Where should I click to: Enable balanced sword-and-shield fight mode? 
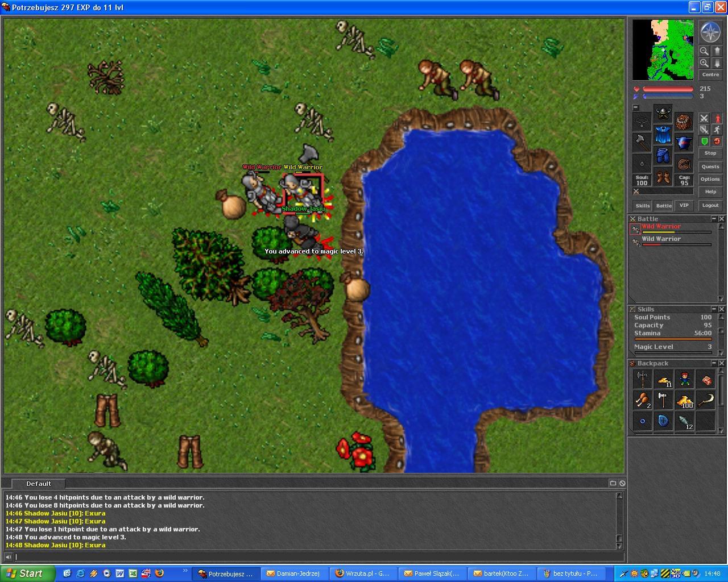704,130
